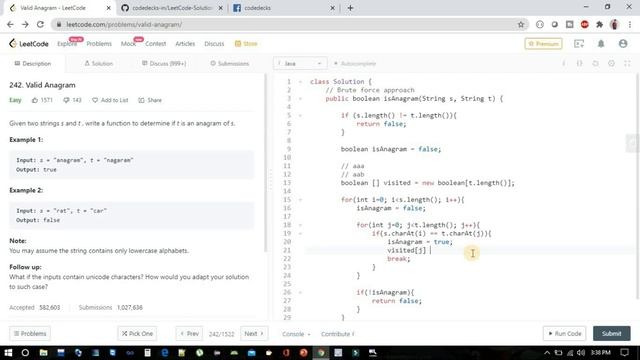Click the Share icon
Viewport: 640px width, 360px height.
[141, 100]
